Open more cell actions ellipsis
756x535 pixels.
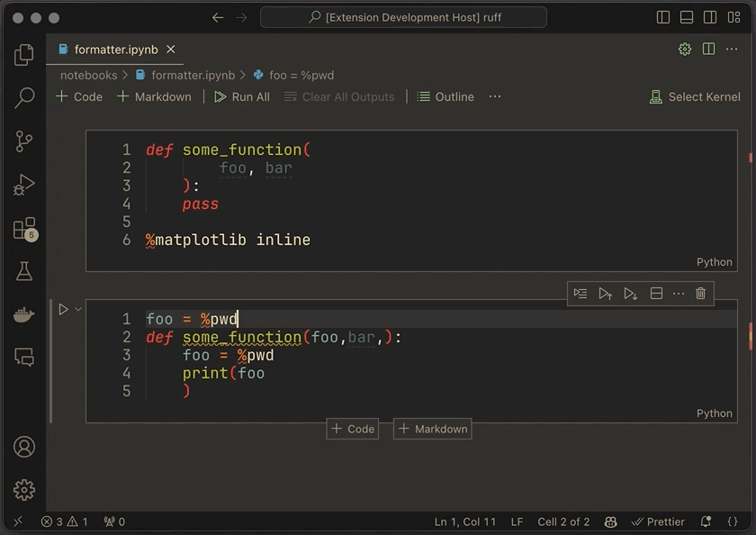[679, 294]
